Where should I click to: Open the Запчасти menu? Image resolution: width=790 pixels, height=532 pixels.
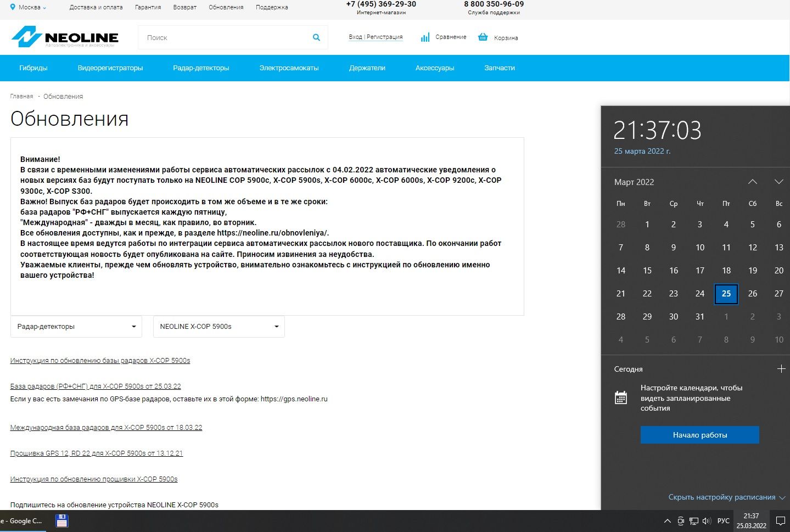[x=500, y=68]
